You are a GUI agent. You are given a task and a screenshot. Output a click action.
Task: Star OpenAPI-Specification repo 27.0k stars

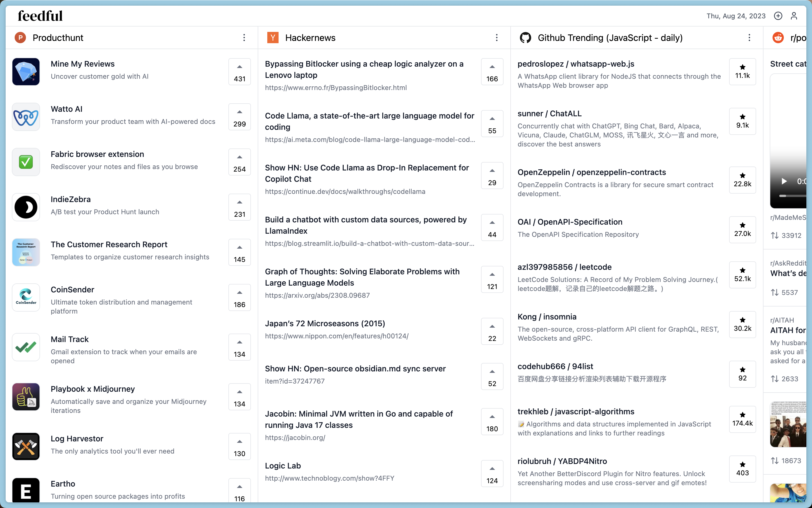pyautogui.click(x=743, y=230)
